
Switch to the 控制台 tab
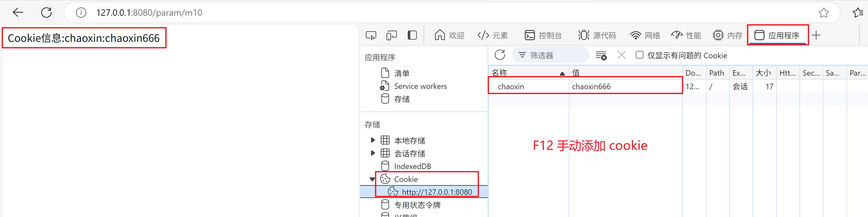point(543,35)
